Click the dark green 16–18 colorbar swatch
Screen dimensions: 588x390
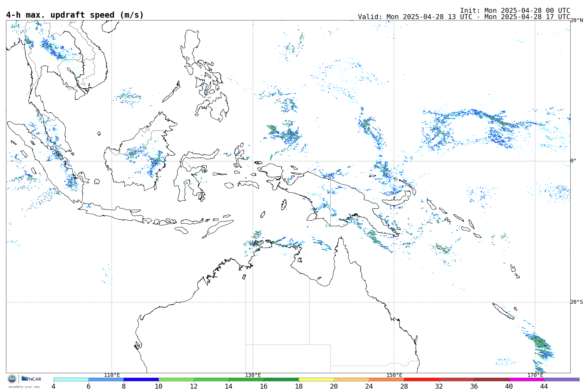click(281, 379)
